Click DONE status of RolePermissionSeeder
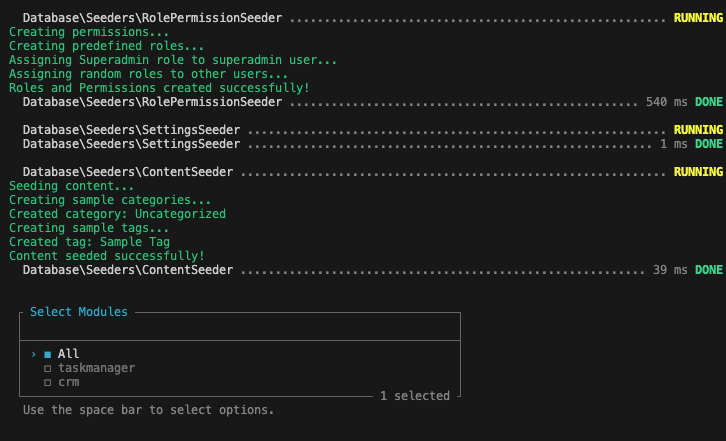 click(x=709, y=102)
